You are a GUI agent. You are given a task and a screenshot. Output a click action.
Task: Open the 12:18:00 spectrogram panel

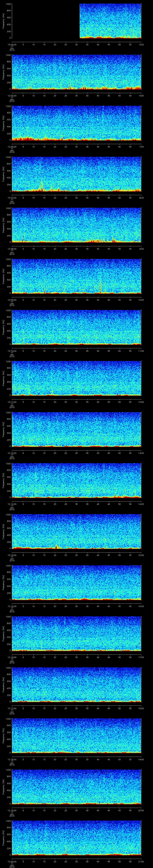[76, 736]
